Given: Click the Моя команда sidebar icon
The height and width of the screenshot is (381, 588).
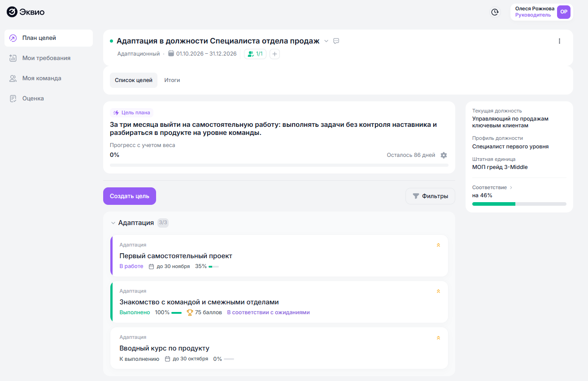Looking at the screenshot, I should [x=13, y=78].
